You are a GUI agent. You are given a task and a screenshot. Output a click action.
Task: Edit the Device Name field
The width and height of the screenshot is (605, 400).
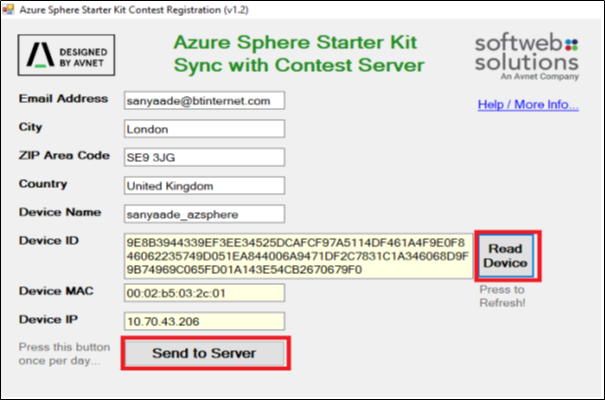tap(204, 214)
